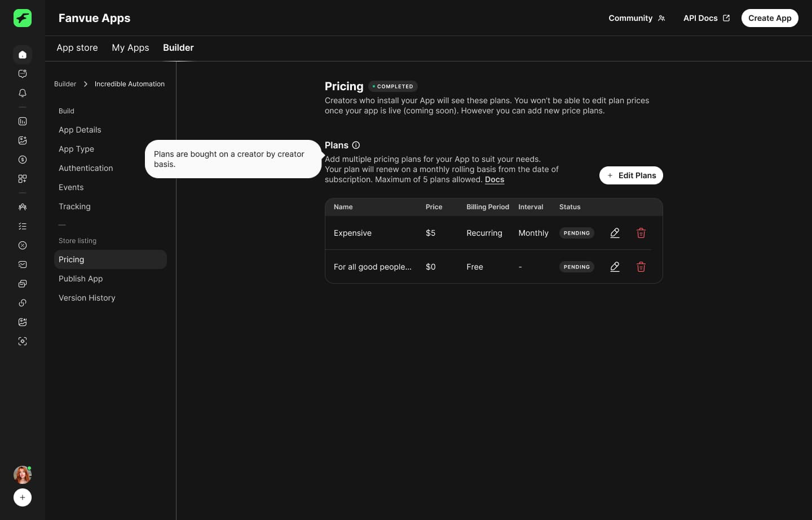Click the Price column header
The image size is (812, 520).
(434, 207)
